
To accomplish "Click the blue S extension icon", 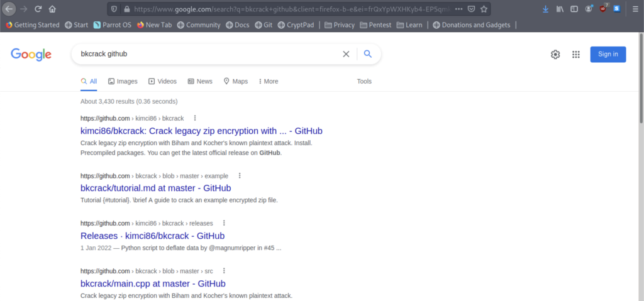I will pos(617,9).
